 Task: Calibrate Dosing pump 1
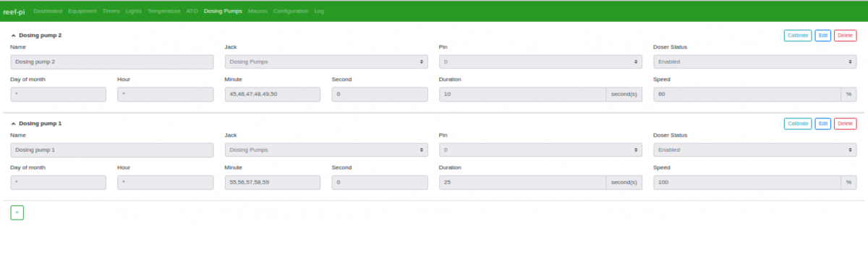coord(798,123)
